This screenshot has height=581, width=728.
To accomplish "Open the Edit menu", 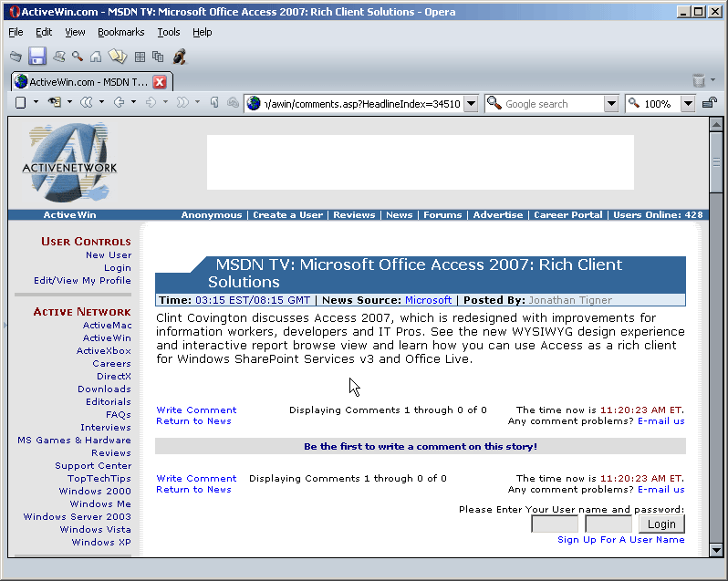I will (x=44, y=32).
